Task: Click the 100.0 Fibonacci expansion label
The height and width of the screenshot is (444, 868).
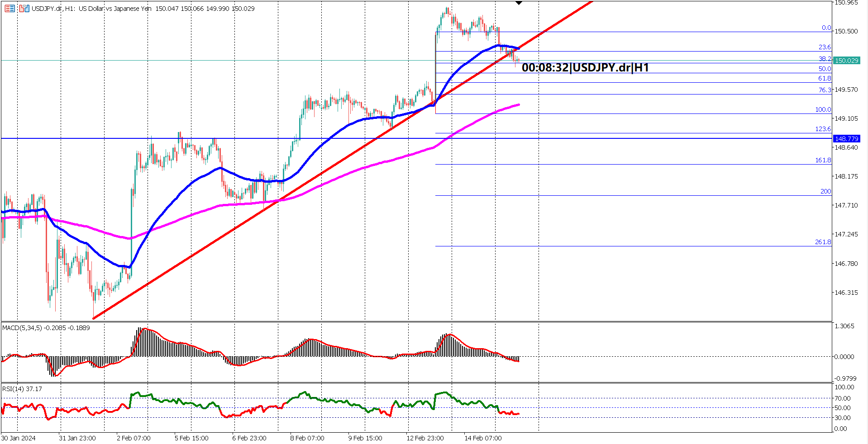Action: click(x=825, y=109)
